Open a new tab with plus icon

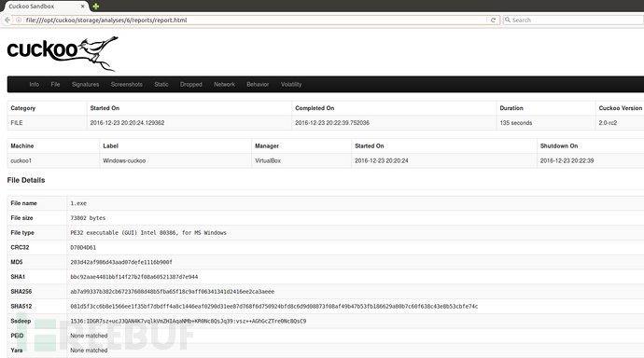click(x=96, y=7)
